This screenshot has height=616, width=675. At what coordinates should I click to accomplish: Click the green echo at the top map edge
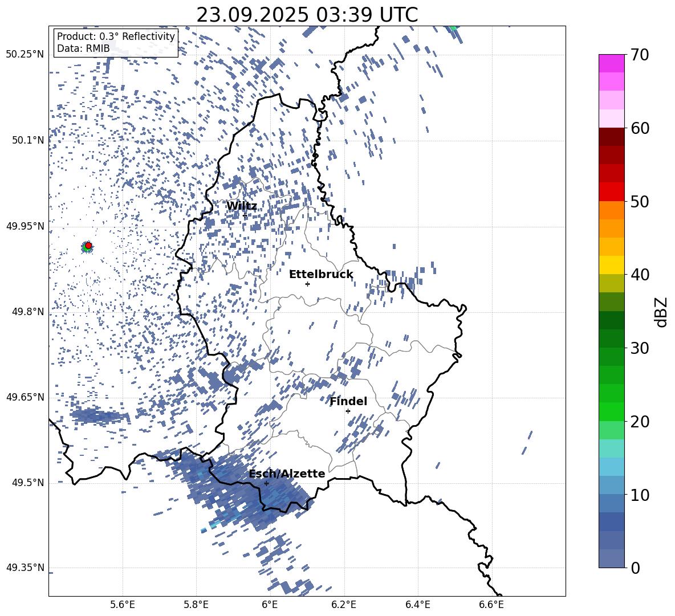[x=453, y=28]
